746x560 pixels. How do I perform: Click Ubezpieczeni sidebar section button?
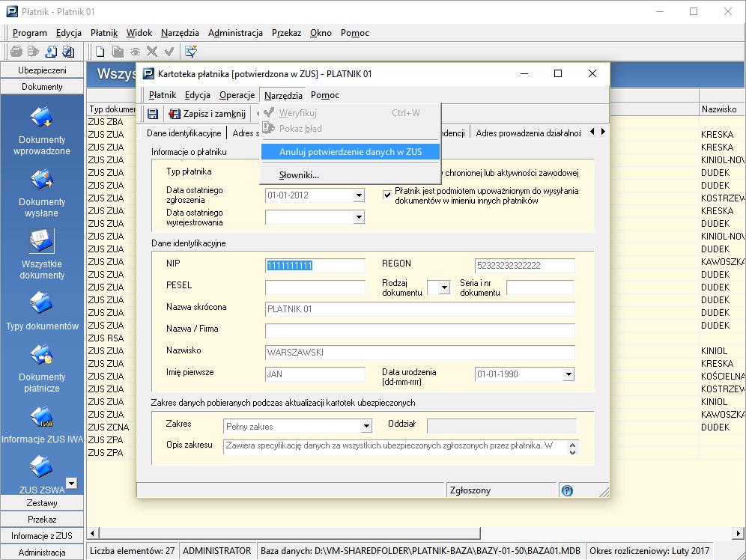[42, 70]
